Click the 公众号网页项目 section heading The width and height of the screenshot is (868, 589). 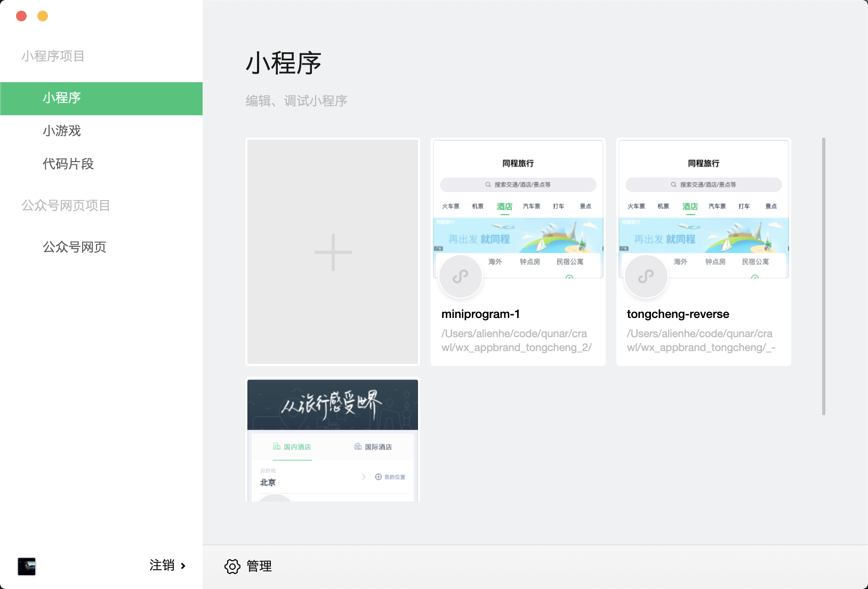66,205
